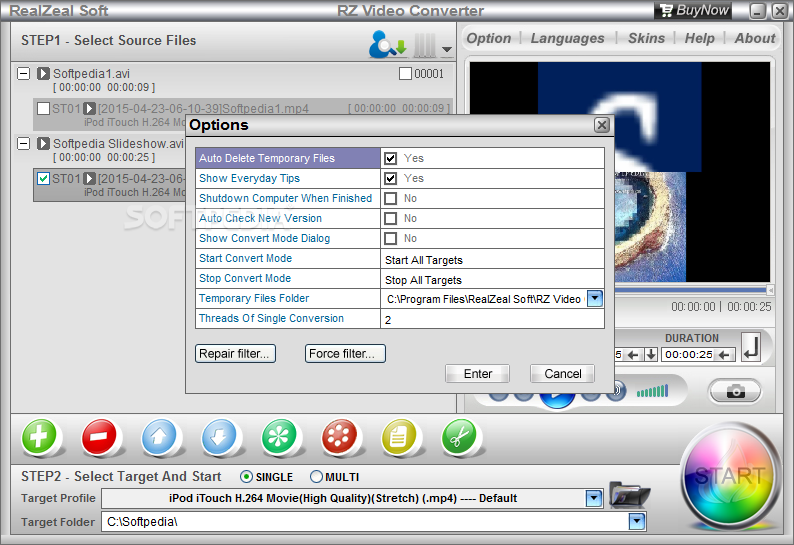The height and width of the screenshot is (545, 794).
Task: Open the Option menu
Action: [489, 38]
